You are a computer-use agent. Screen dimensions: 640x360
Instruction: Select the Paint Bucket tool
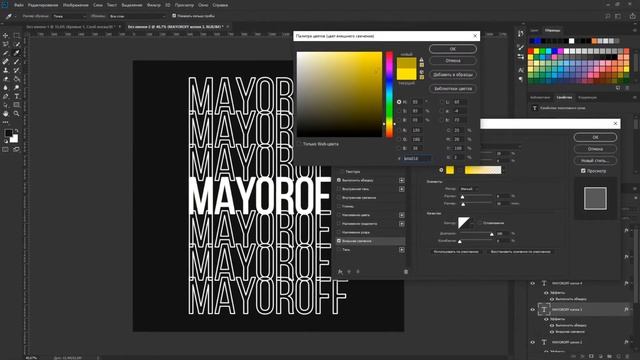16,79
